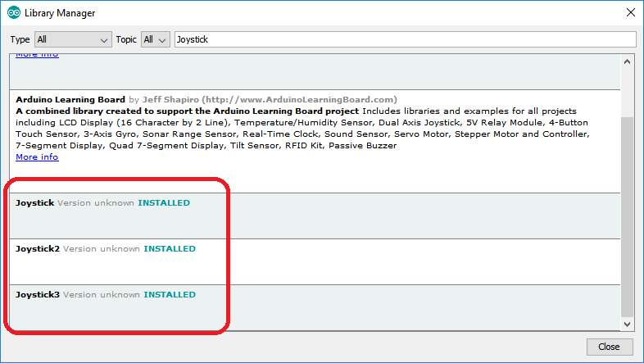This screenshot has height=363, width=644.
Task: Click the Library Manager title text
Action: click(60, 13)
